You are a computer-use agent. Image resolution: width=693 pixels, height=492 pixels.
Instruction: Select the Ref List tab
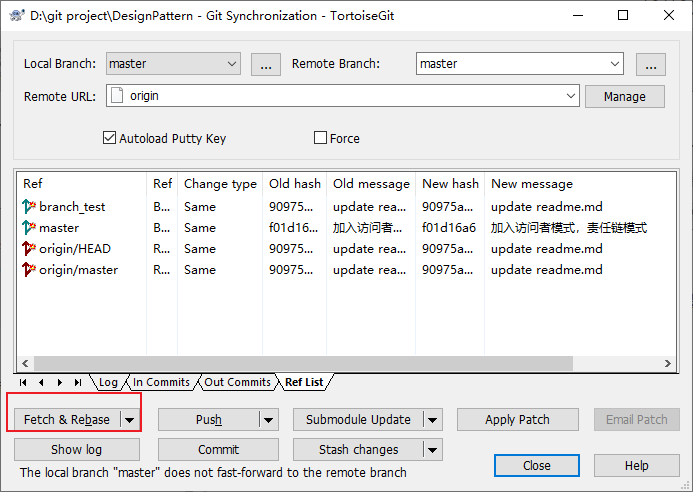(x=304, y=382)
